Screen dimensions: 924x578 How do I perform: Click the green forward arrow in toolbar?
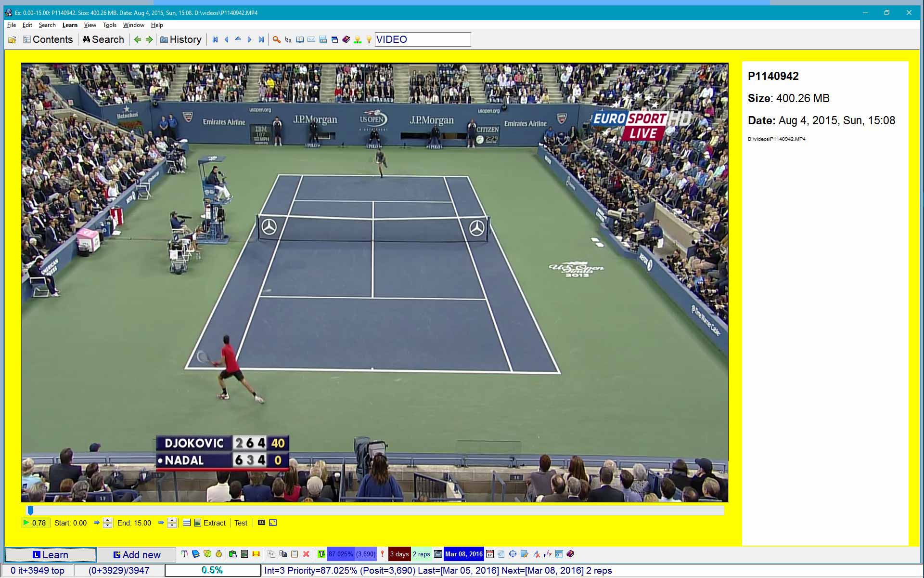click(x=149, y=39)
